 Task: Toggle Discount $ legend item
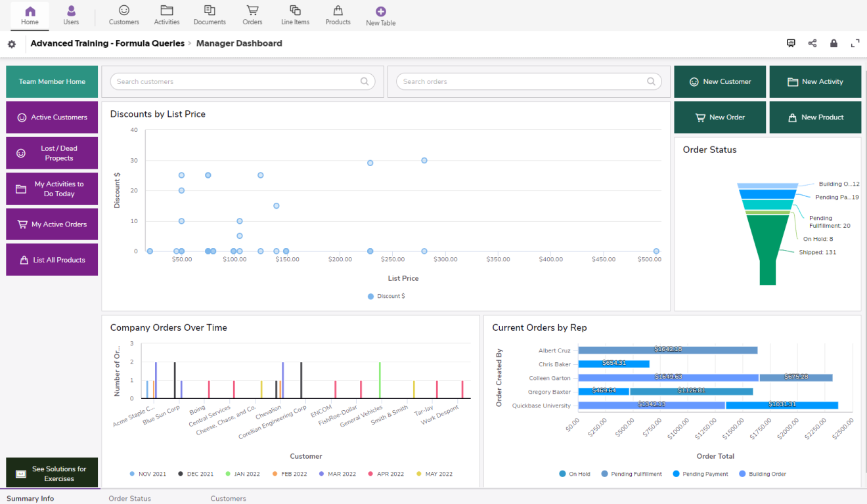(387, 297)
